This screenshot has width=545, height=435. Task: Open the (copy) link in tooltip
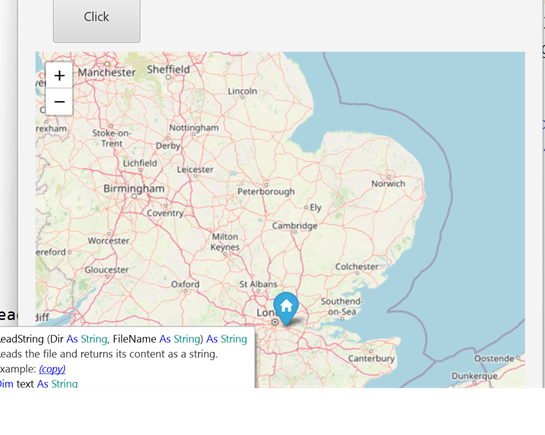tap(52, 369)
